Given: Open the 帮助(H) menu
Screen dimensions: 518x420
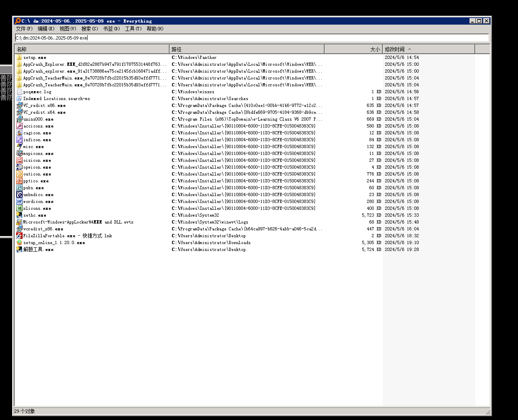Looking at the screenshot, I should click(x=155, y=29).
